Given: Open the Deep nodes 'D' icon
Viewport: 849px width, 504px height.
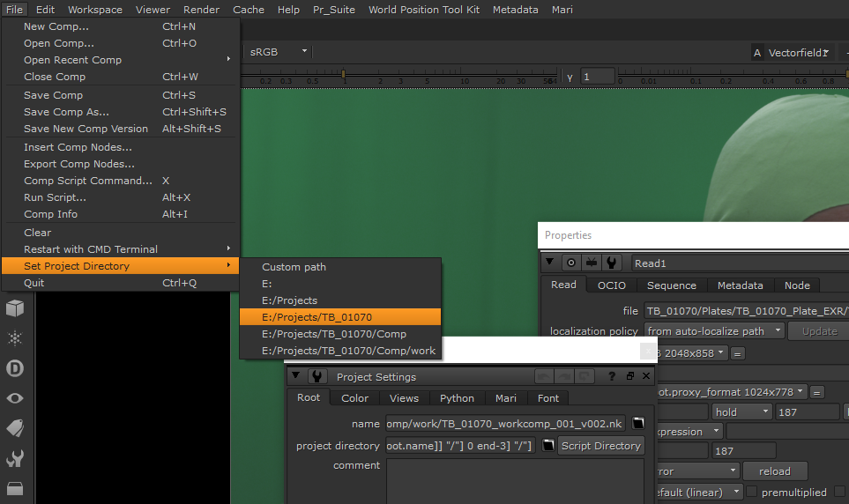Looking at the screenshot, I should pyautogui.click(x=15, y=368).
